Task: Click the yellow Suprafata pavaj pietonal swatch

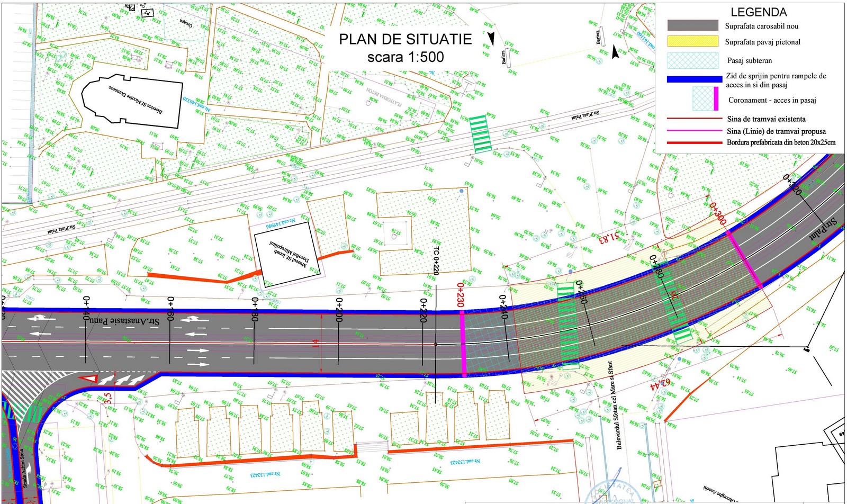Action: point(692,42)
